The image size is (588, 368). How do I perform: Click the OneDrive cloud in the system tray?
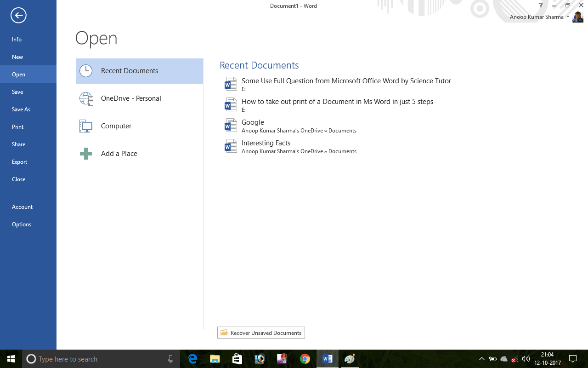(x=504, y=359)
